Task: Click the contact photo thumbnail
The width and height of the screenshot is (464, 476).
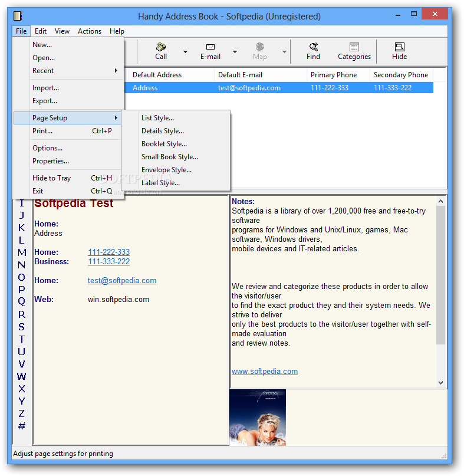Action: 258,418
